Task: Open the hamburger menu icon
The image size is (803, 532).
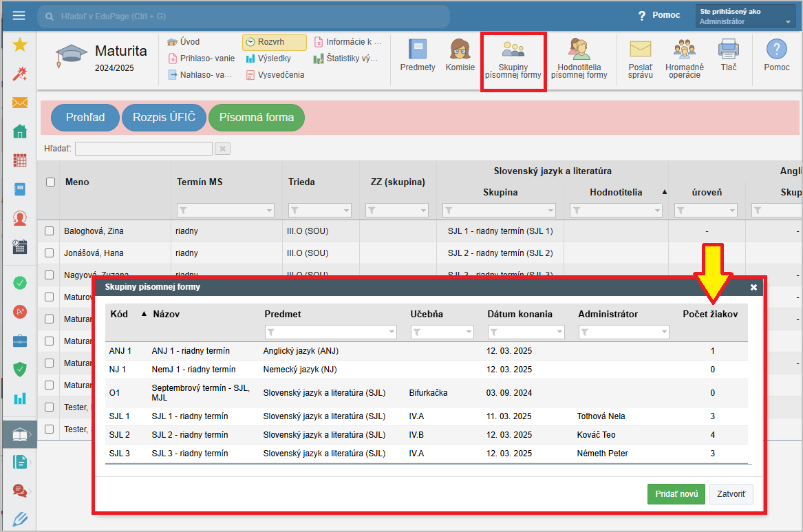Action: 19,15
